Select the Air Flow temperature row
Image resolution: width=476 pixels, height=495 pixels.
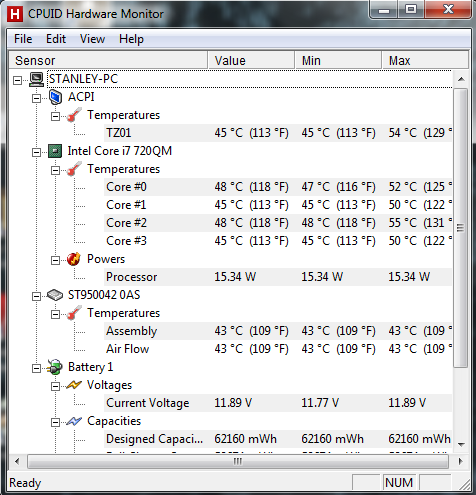[x=278, y=349]
